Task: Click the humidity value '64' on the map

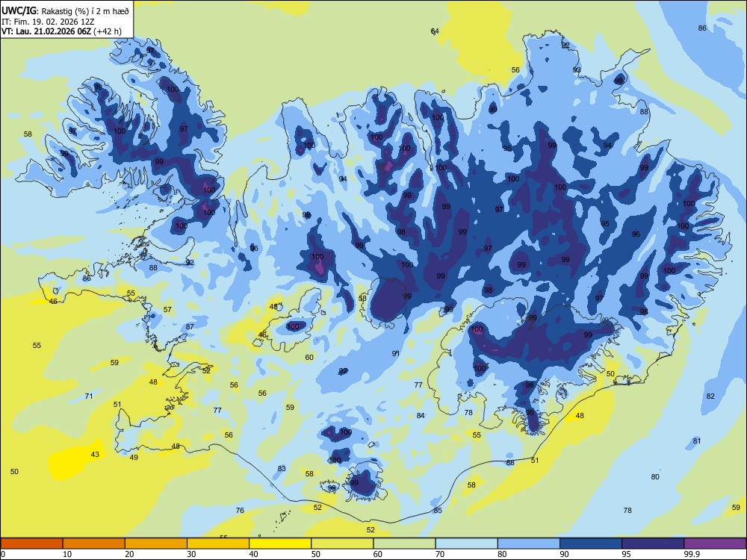Action: click(x=435, y=31)
